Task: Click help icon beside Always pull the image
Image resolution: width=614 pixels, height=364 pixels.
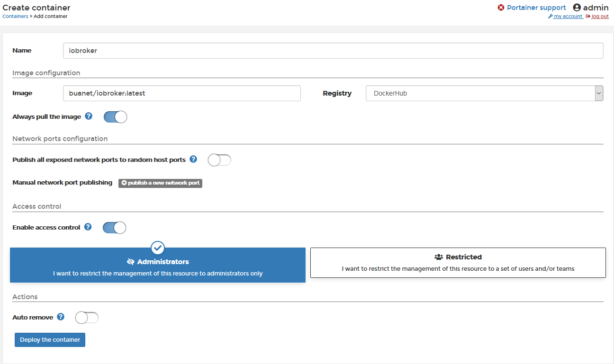Action: tap(89, 116)
